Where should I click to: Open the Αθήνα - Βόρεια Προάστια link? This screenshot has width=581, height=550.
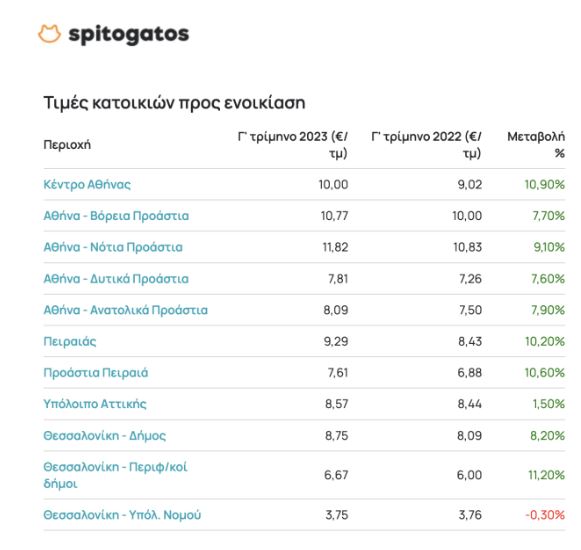tap(116, 216)
